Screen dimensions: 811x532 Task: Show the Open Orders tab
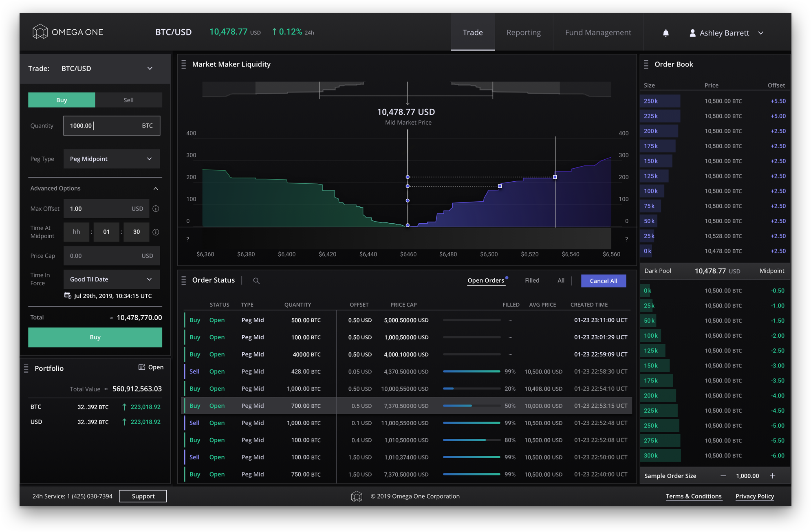[486, 280]
